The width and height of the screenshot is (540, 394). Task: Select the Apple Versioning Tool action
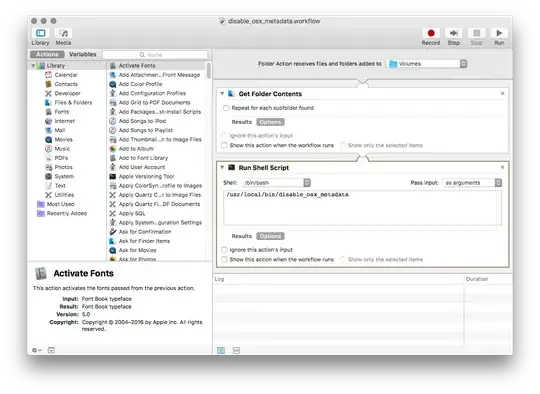tap(157, 176)
